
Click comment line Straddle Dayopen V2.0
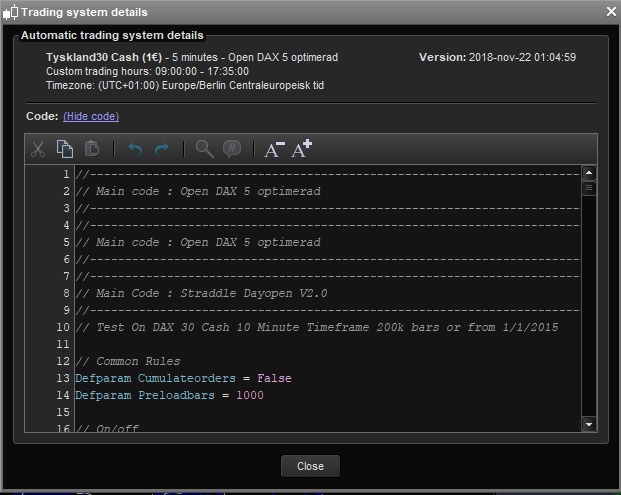coord(202,293)
